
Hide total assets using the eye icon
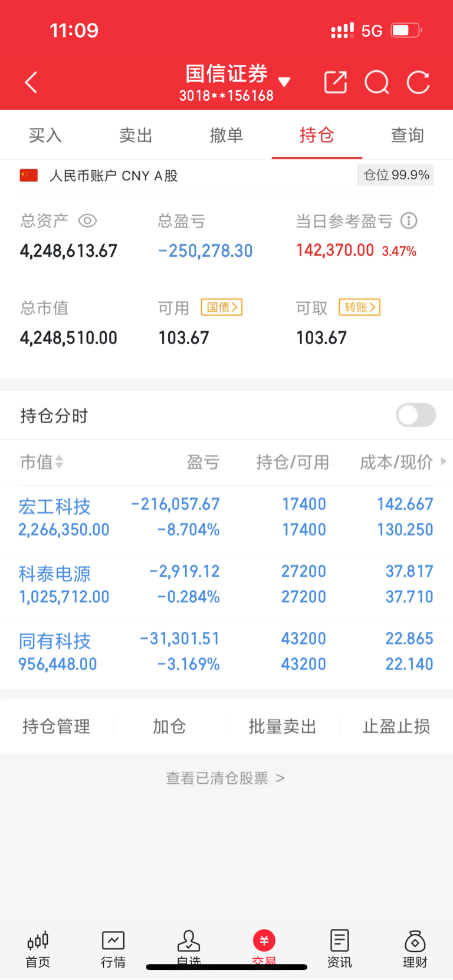click(x=87, y=221)
